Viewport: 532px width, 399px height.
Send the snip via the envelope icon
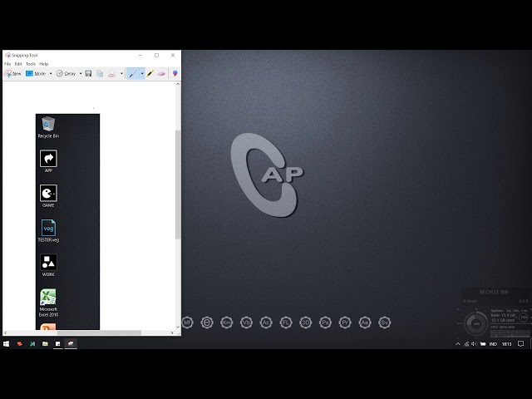[112, 74]
